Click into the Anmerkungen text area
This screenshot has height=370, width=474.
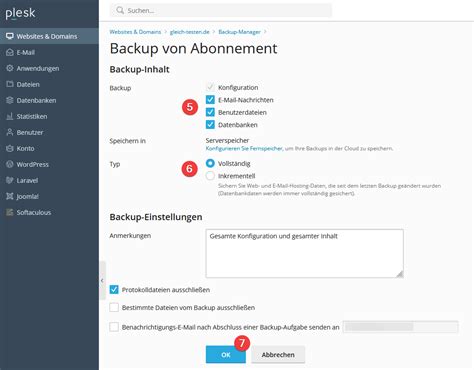coord(305,253)
